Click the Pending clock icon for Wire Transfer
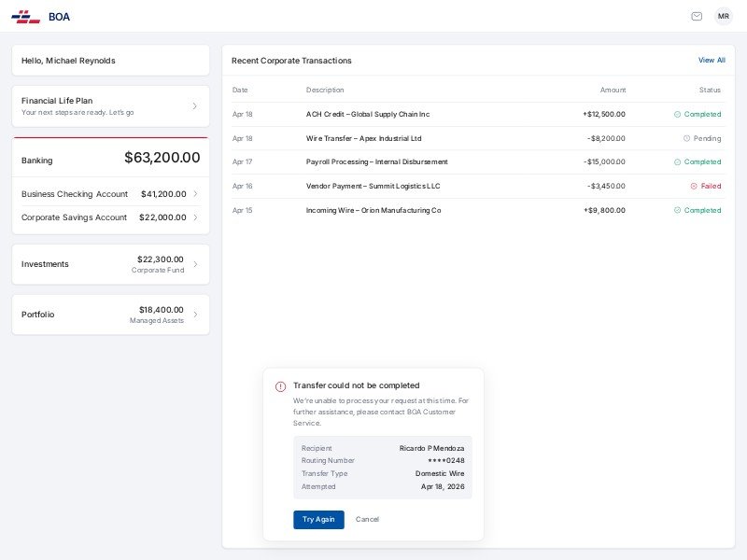 (x=686, y=138)
